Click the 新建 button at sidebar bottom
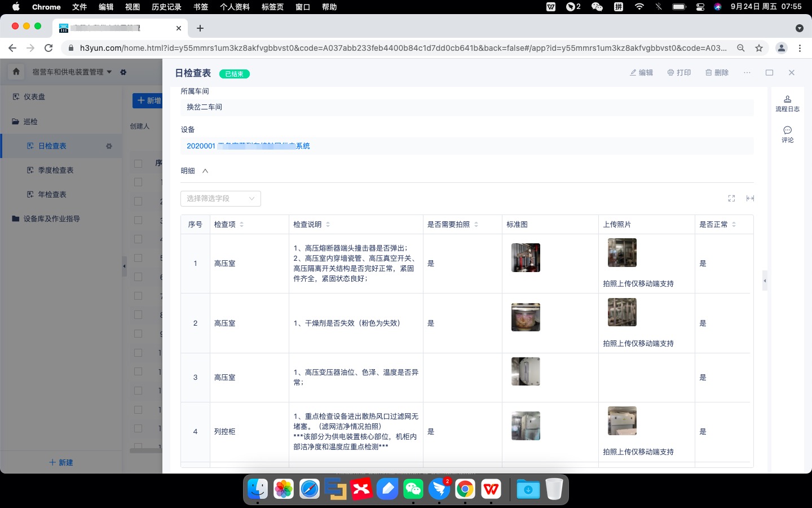Screen dimensions: 812x508 [x=61, y=462]
